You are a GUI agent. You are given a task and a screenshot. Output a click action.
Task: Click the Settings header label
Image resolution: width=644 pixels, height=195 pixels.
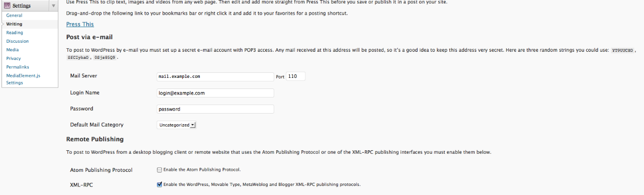(22, 6)
